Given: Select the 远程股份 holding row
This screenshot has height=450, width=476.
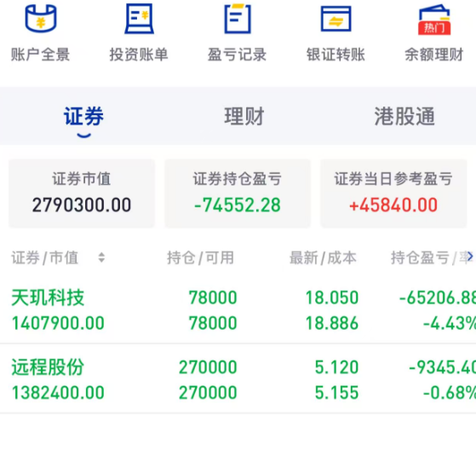Looking at the screenshot, I should (x=238, y=379).
